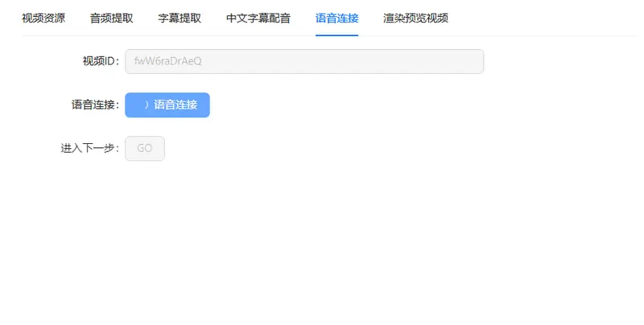
Task: Go to the 中文字幕配音 tab
Action: pyautogui.click(x=258, y=18)
